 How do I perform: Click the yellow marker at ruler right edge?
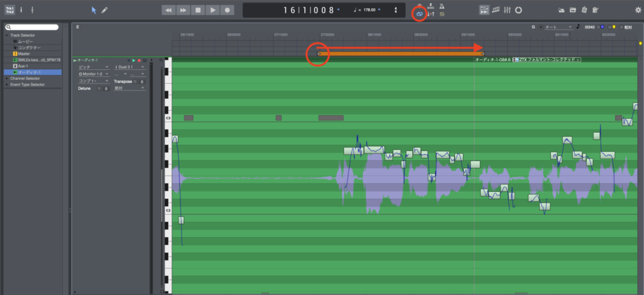coord(640,43)
